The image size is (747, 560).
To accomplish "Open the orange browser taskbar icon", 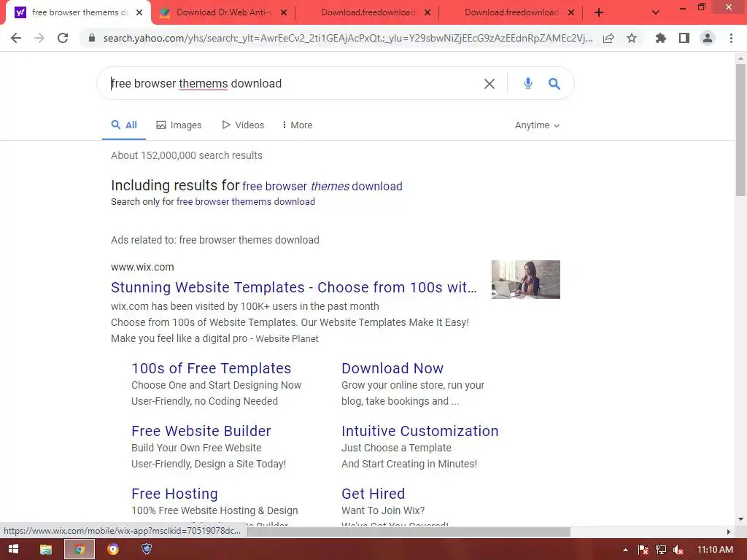I will [113, 549].
